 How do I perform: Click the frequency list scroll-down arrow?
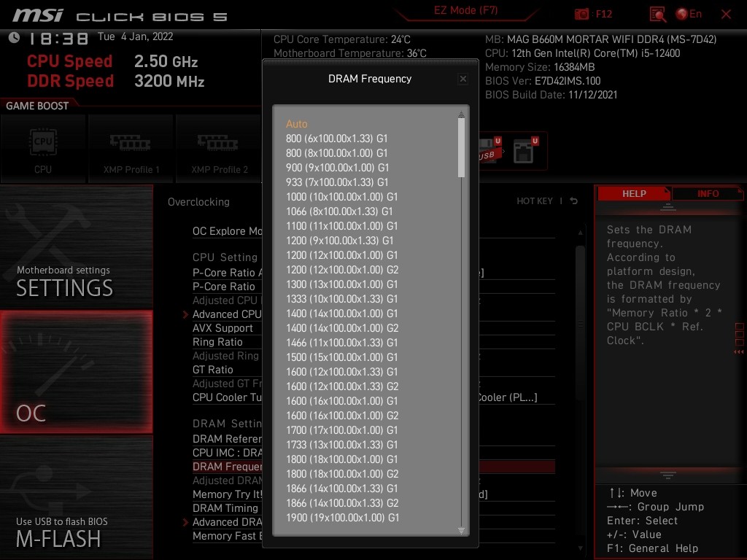coord(461,531)
